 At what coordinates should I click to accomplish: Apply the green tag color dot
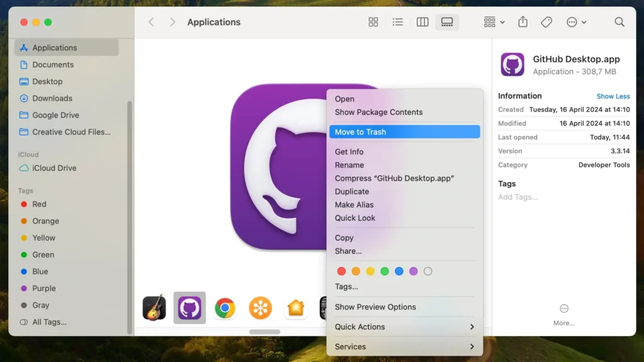pyautogui.click(x=384, y=271)
